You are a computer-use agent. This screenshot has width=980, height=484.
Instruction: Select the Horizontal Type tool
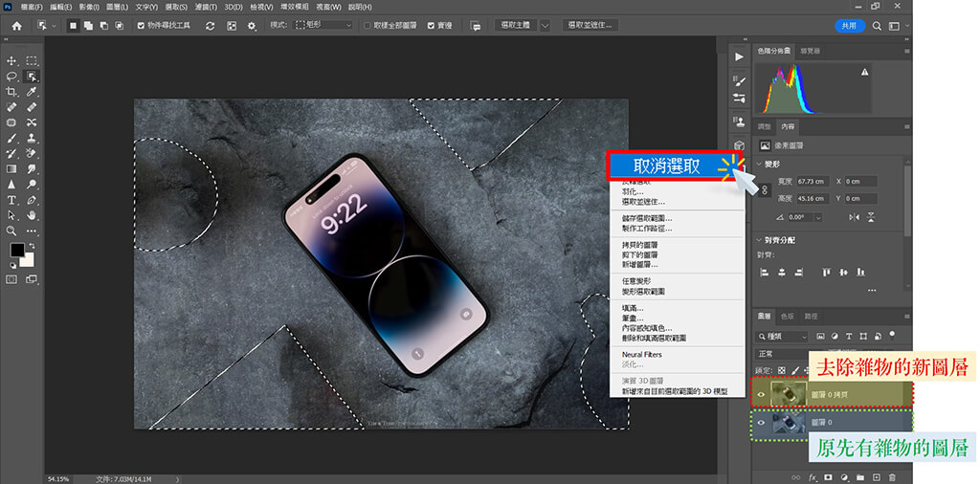click(x=12, y=200)
